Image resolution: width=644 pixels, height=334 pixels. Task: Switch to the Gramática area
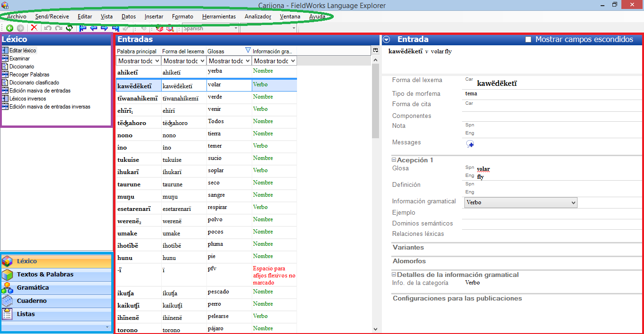(57, 288)
